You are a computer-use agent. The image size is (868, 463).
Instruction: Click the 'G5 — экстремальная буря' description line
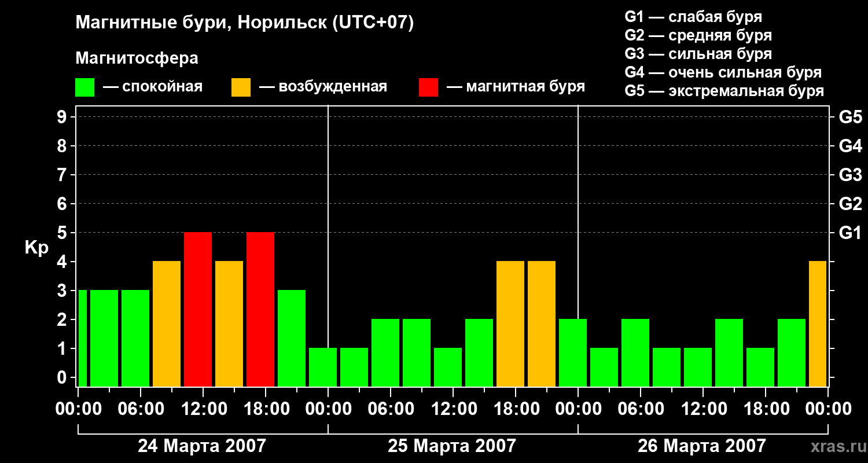tap(724, 91)
